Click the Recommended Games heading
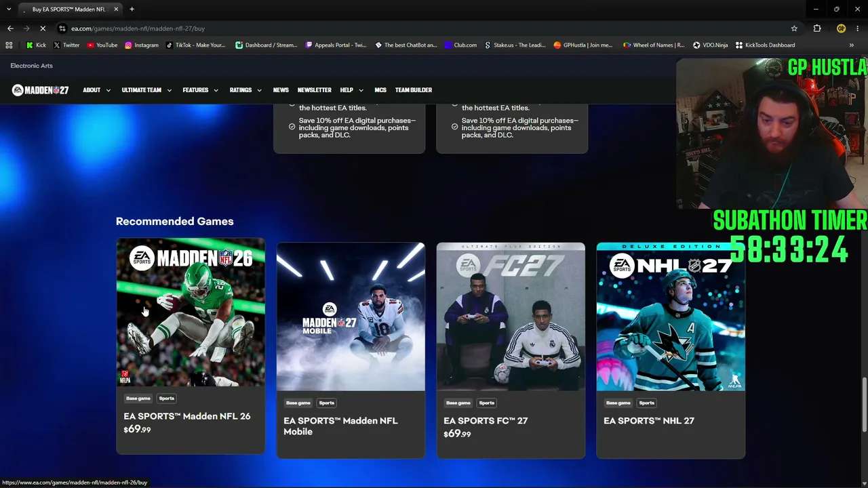 (174, 222)
